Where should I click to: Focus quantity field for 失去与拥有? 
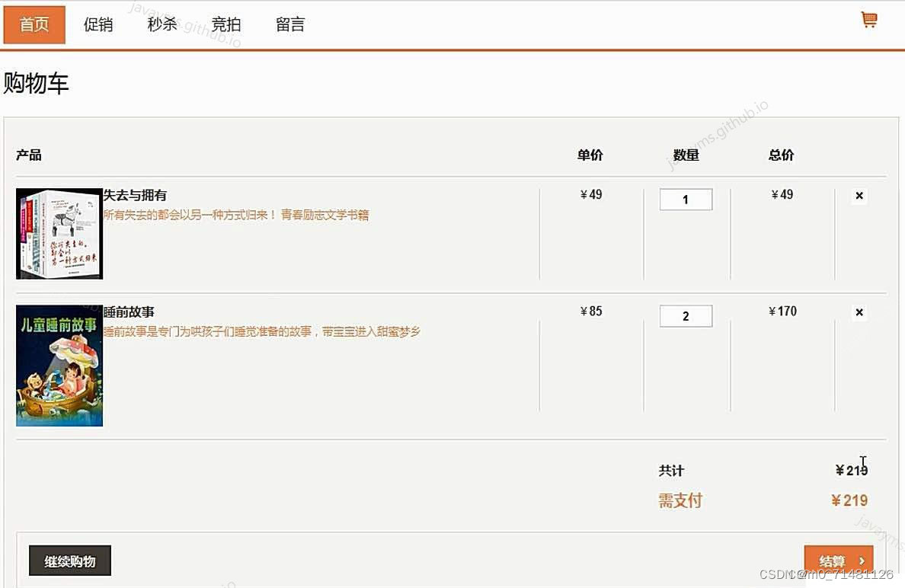pyautogui.click(x=686, y=200)
